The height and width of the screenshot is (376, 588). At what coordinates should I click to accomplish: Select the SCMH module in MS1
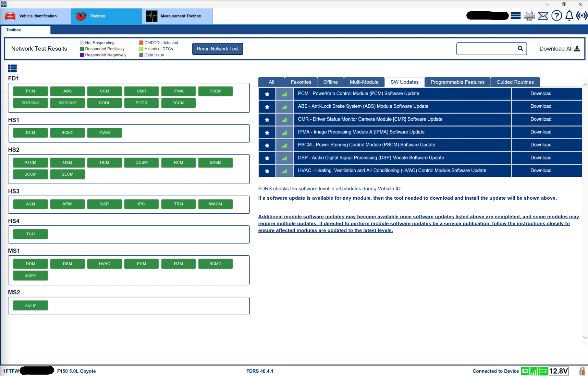(x=30, y=275)
